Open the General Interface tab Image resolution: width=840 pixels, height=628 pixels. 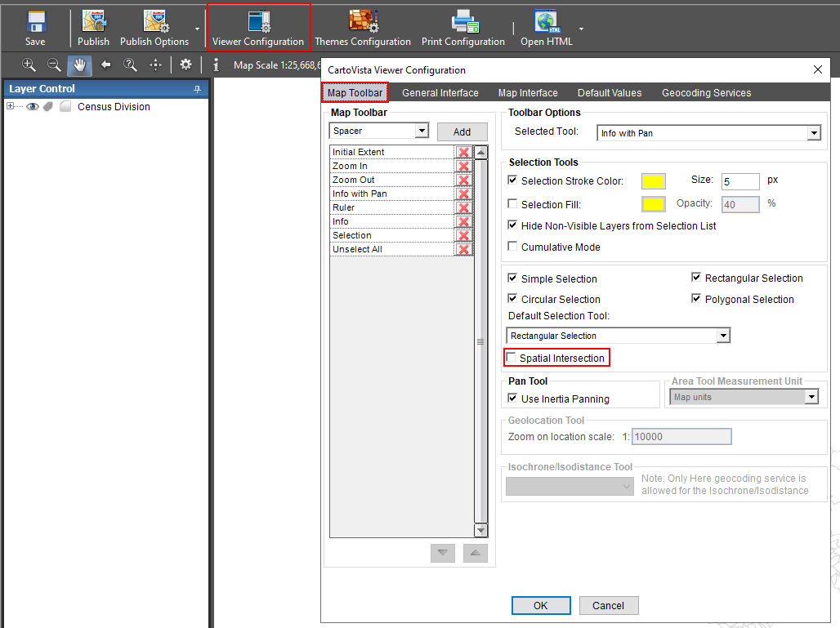coord(440,92)
